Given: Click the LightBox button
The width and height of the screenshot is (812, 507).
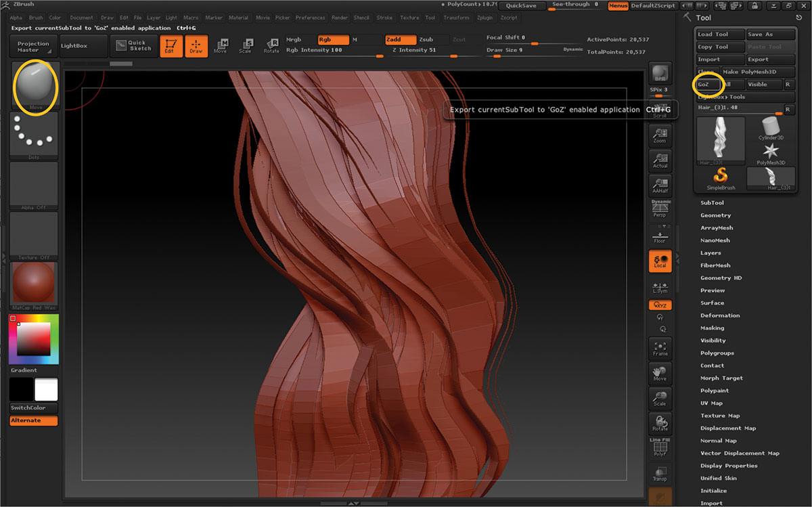Looking at the screenshot, I should coord(83,46).
